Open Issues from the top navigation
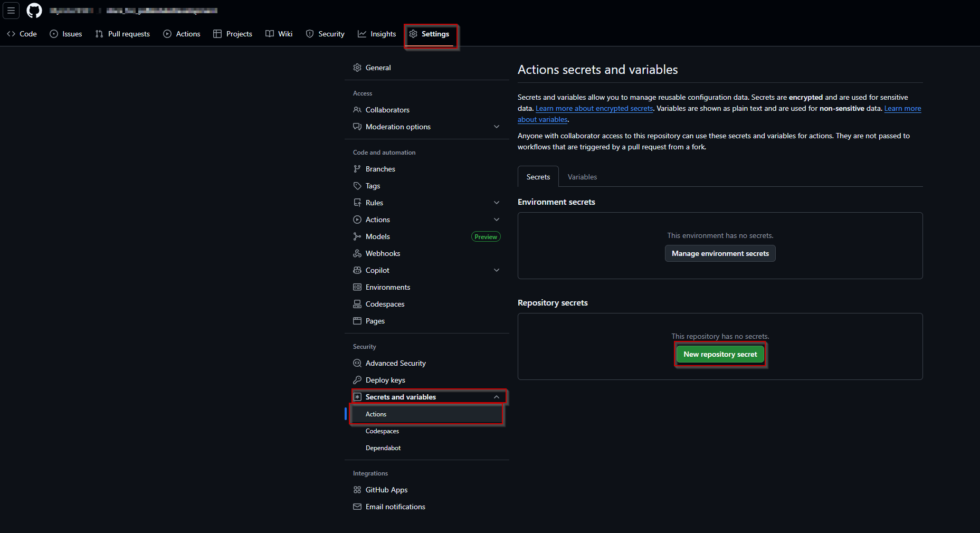 click(x=66, y=33)
